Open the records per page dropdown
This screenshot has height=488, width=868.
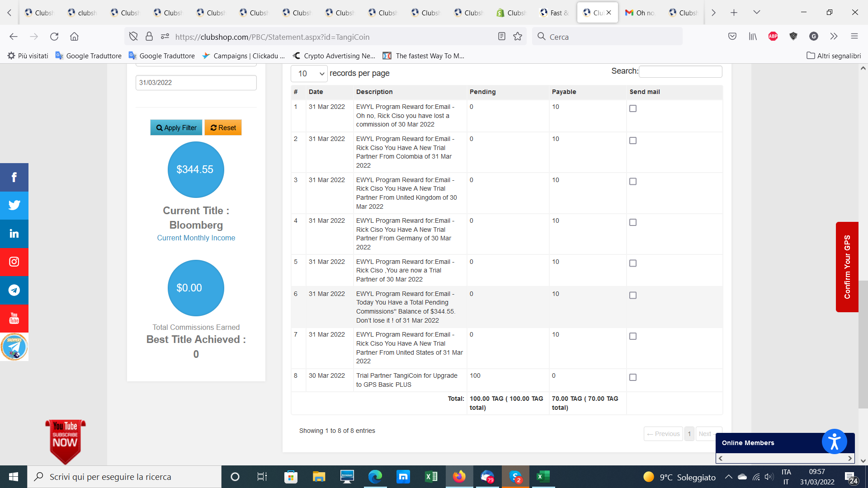309,74
